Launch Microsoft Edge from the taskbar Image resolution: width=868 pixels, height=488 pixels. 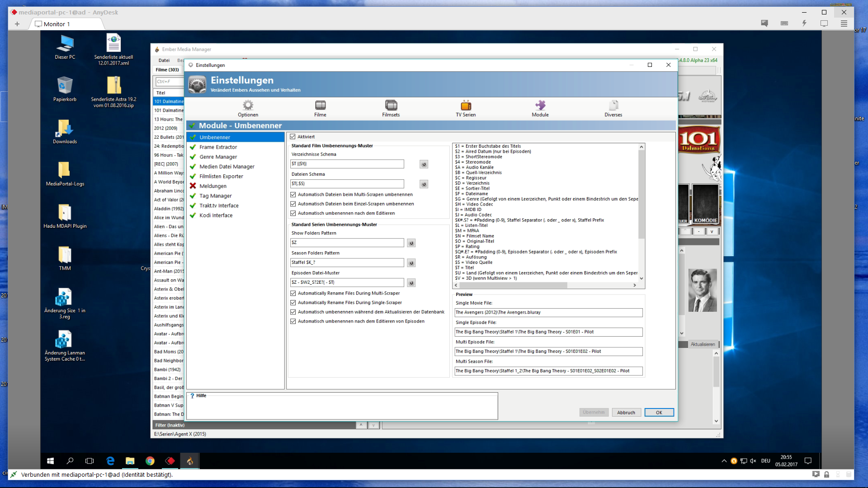(110, 461)
